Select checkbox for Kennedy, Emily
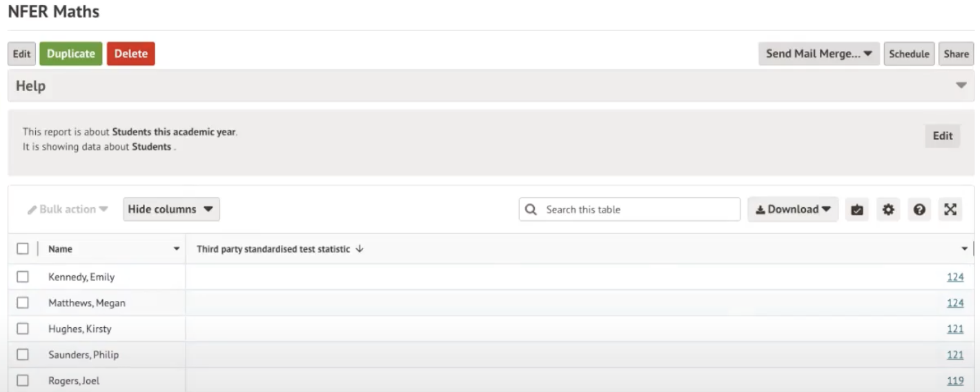Screen dimensions: 980x392 click(x=23, y=277)
